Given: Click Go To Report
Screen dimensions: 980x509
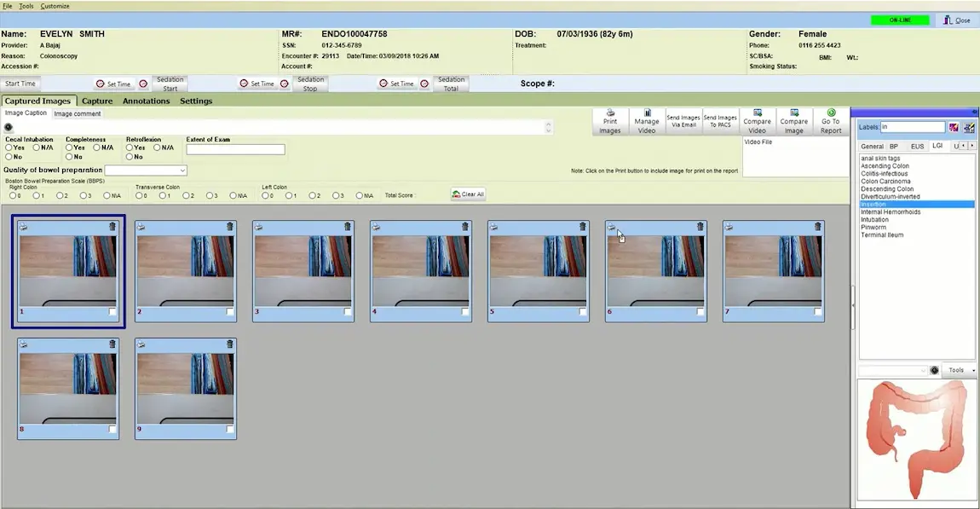Looking at the screenshot, I should 830,120.
